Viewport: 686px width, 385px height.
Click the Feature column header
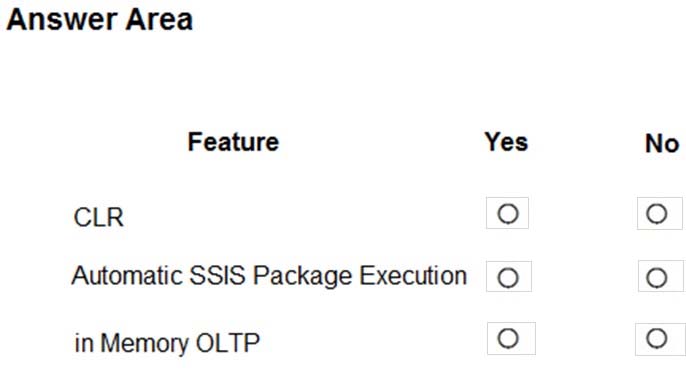coord(233,142)
